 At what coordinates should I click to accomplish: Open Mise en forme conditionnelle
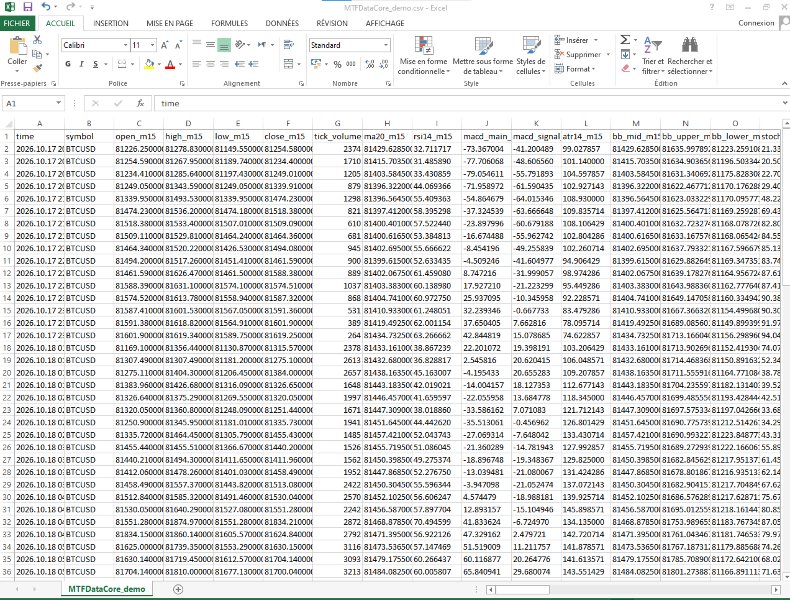click(424, 55)
